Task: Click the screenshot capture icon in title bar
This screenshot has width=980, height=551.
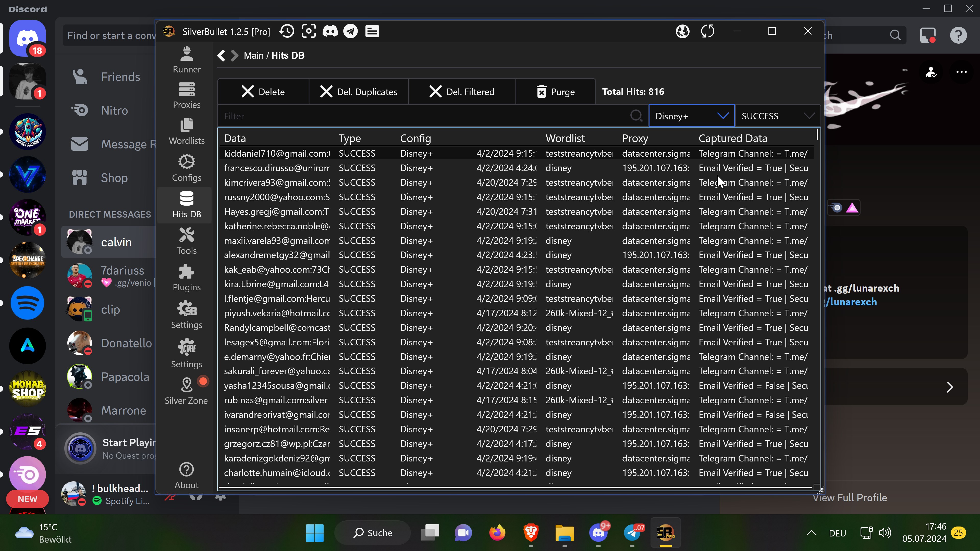Action: (309, 31)
